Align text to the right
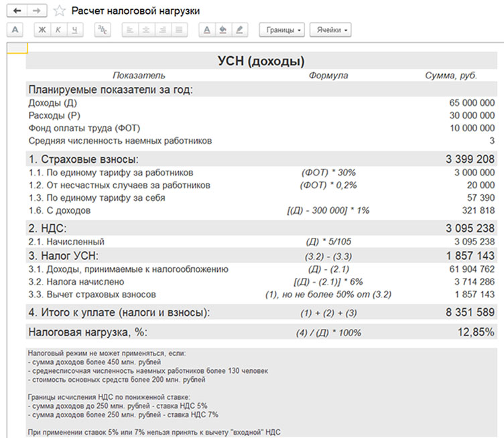The image size is (504, 438). point(162,30)
